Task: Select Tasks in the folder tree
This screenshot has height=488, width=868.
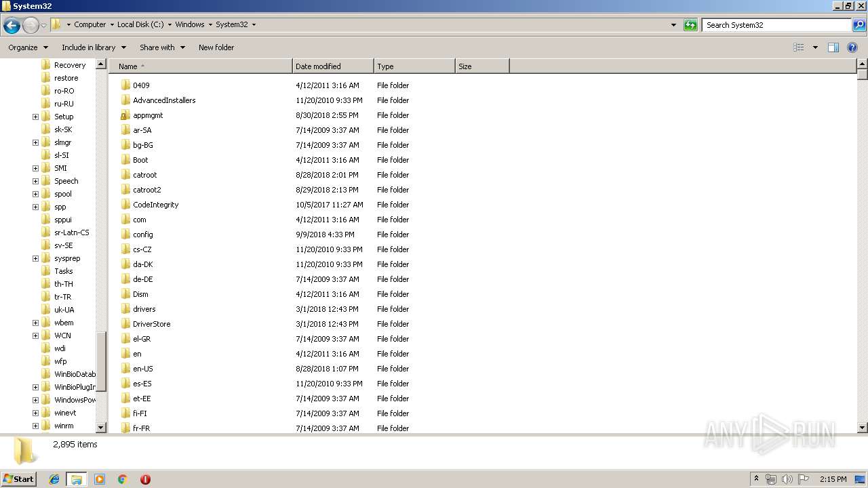Action: click(x=64, y=271)
